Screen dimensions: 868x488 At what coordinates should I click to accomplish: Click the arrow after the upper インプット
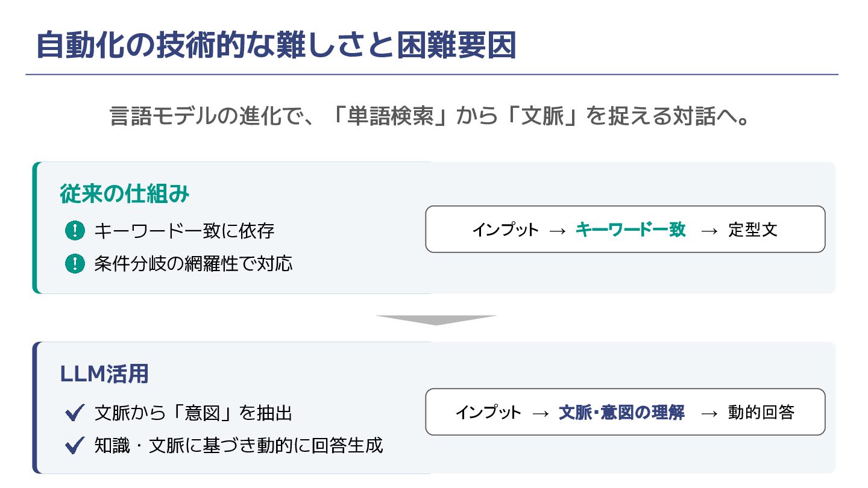tap(558, 230)
